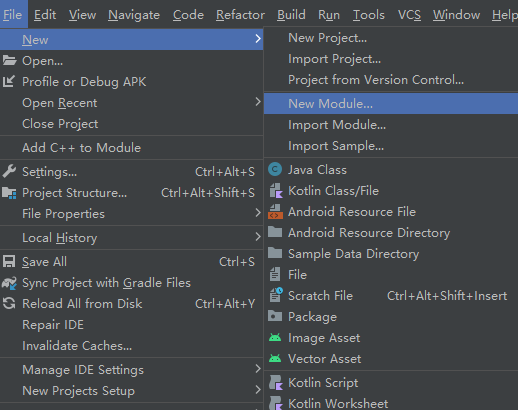Expand the New submenu arrow
Image resolution: width=518 pixels, height=410 pixels.
258,39
